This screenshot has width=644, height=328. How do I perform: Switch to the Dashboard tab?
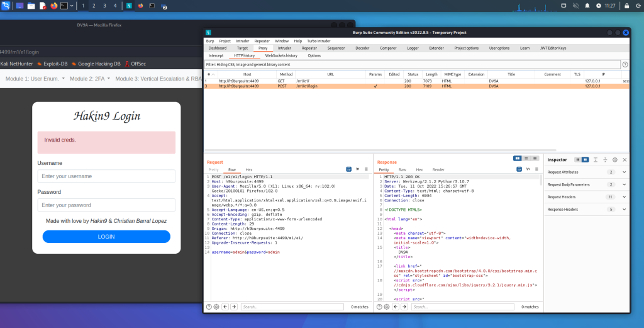click(x=217, y=48)
